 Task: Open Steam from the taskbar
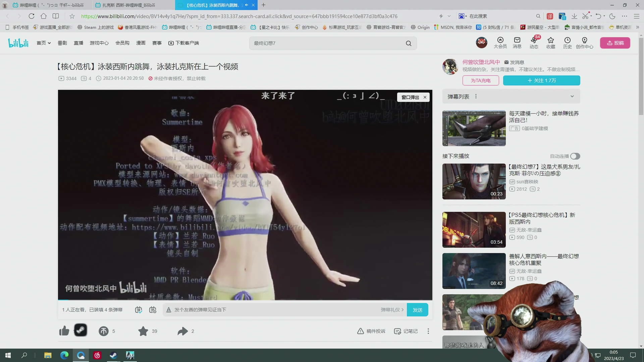(113, 355)
